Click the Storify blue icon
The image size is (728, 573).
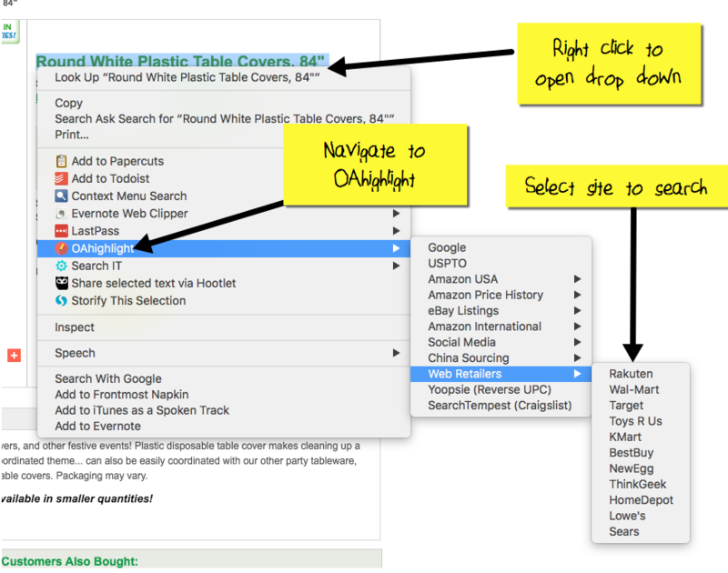tap(61, 301)
